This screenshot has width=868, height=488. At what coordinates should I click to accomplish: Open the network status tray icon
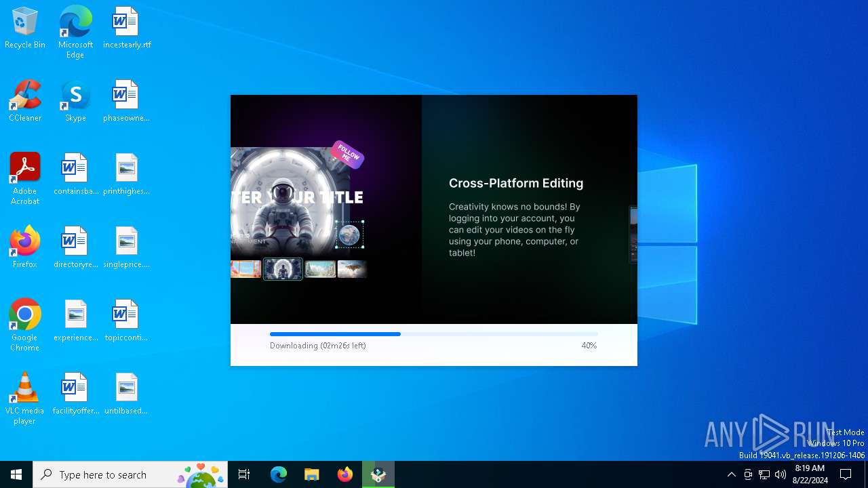[764, 474]
